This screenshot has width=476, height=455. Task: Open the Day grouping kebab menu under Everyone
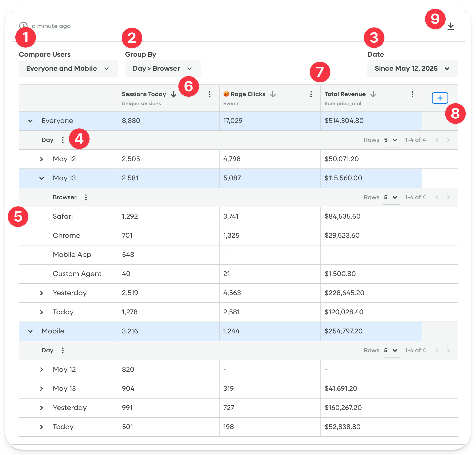click(x=63, y=140)
